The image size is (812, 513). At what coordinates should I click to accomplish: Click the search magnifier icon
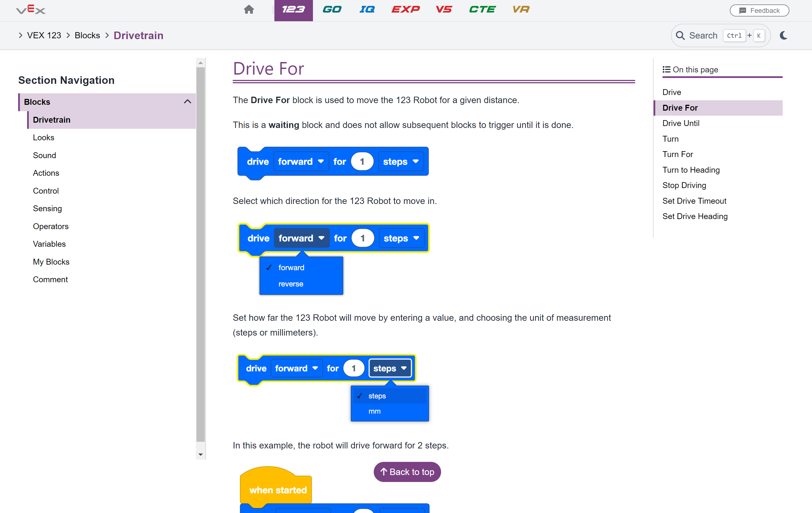click(681, 35)
